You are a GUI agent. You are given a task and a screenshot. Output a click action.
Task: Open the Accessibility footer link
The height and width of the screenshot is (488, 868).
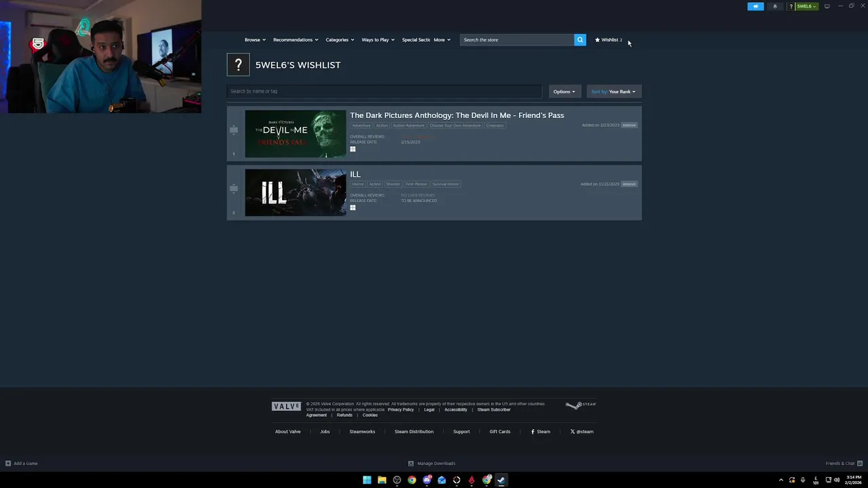coord(456,409)
